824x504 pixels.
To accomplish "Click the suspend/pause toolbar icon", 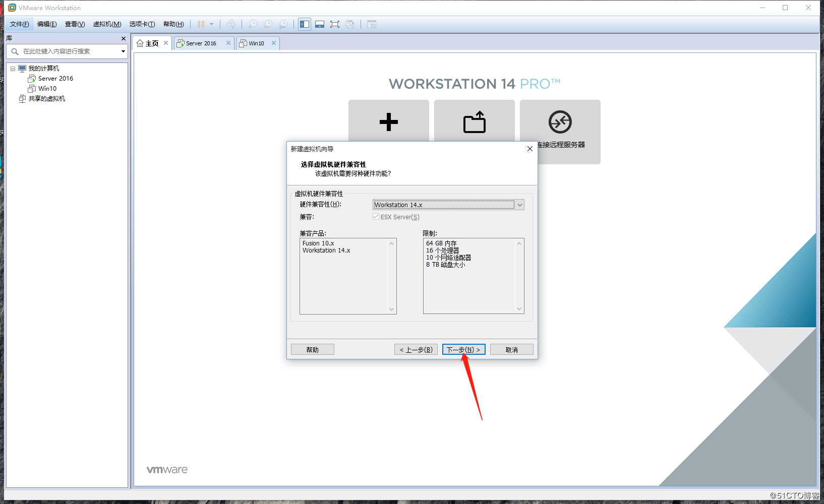I will [201, 24].
